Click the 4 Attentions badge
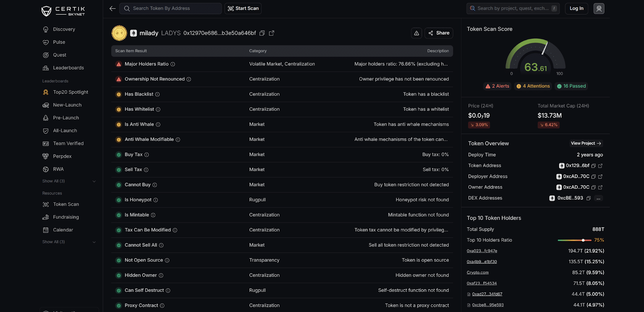Screen dimensions: 644x312 click(533, 86)
